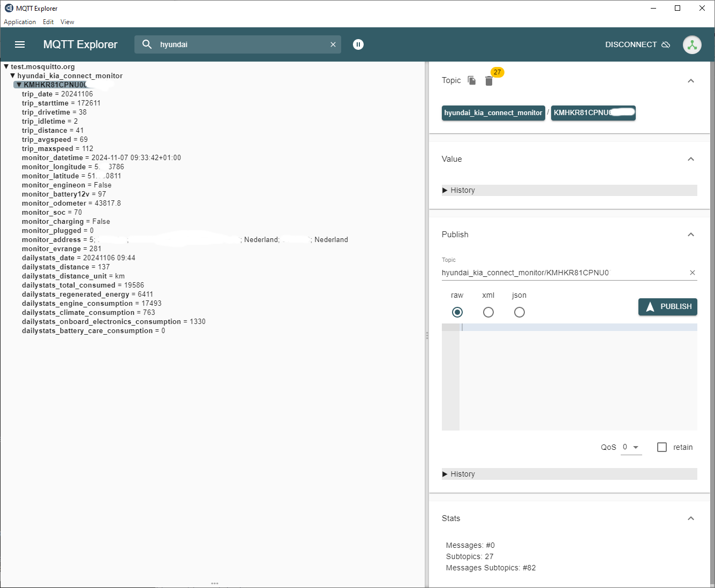
Task: Select monitor_charging = False row
Action: pyautogui.click(x=66, y=222)
